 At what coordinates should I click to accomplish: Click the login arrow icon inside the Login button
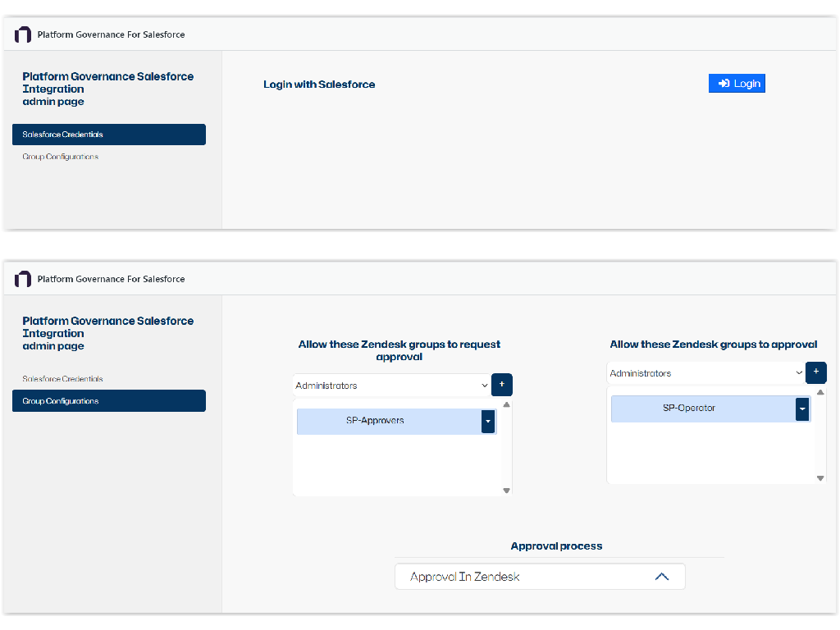coord(724,83)
